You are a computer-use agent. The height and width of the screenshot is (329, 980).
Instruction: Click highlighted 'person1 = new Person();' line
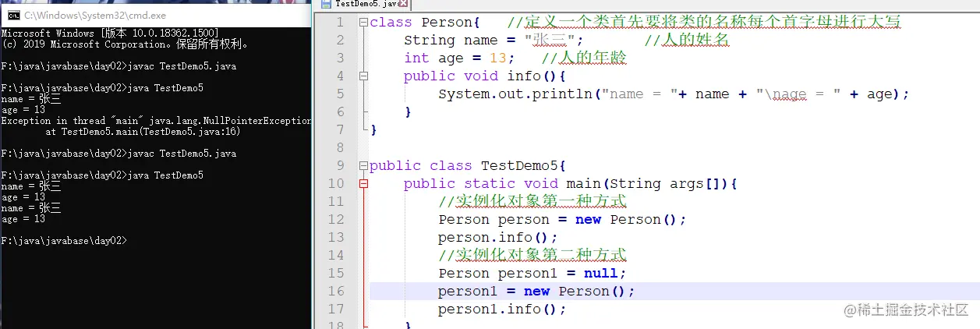coord(536,291)
